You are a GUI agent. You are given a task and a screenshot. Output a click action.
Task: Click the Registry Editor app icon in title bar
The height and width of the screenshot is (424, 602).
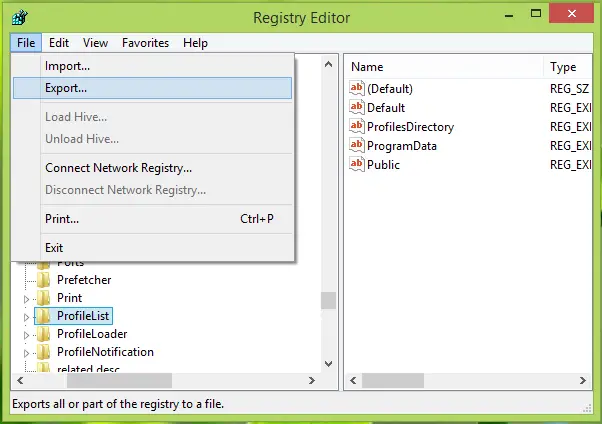tap(20, 18)
